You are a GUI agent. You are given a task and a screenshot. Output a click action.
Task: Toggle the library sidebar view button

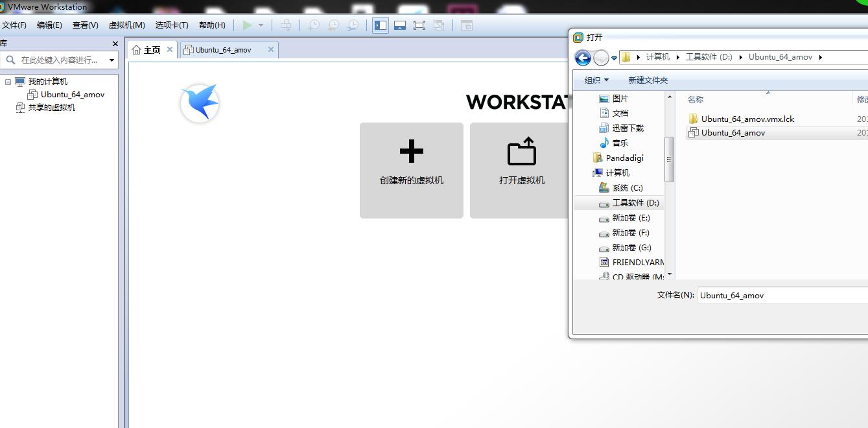coord(381,25)
